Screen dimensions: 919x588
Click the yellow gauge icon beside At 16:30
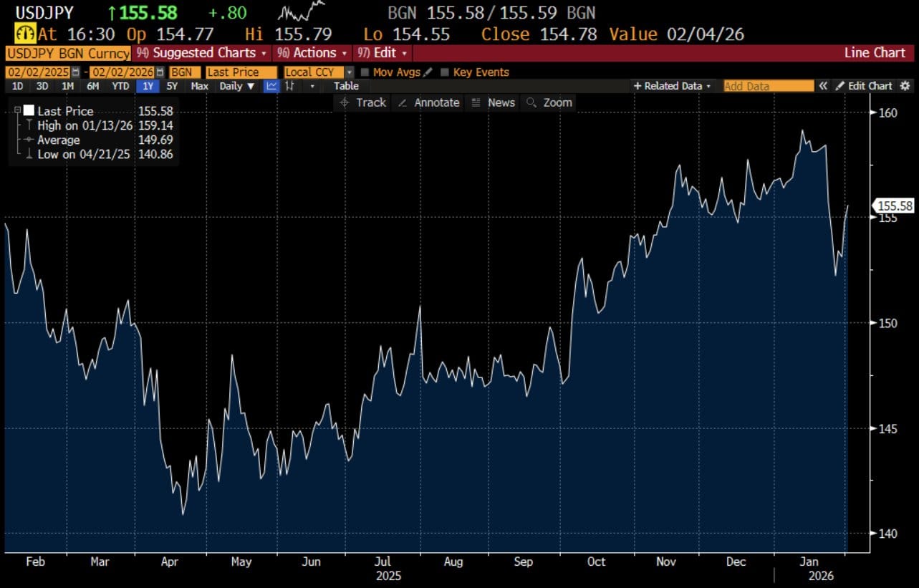[25, 34]
